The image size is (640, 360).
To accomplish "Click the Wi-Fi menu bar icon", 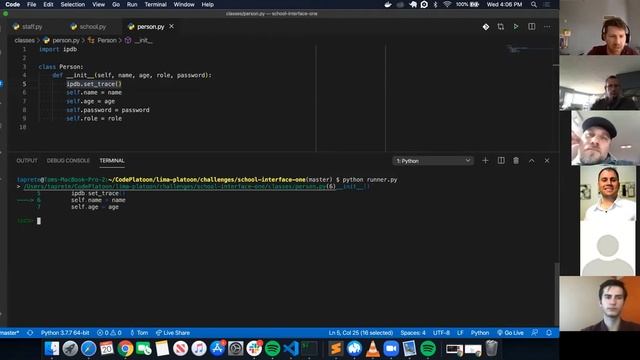I will click(x=447, y=4).
